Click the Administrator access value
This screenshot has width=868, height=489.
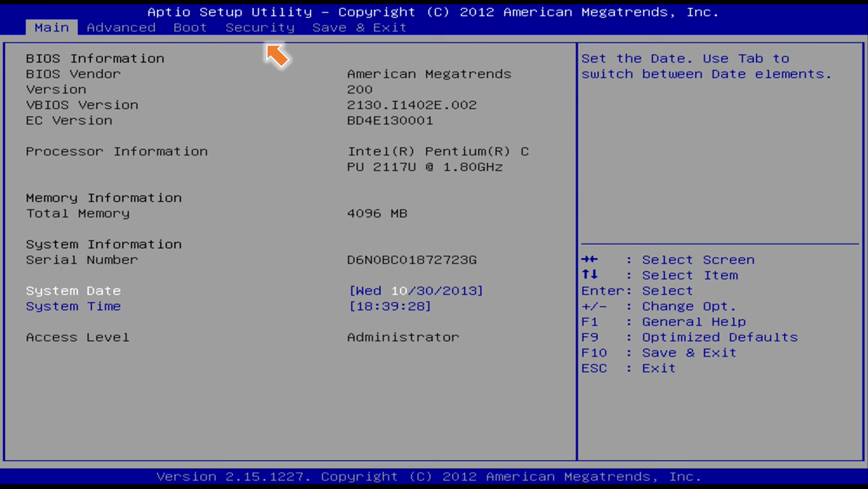403,337
